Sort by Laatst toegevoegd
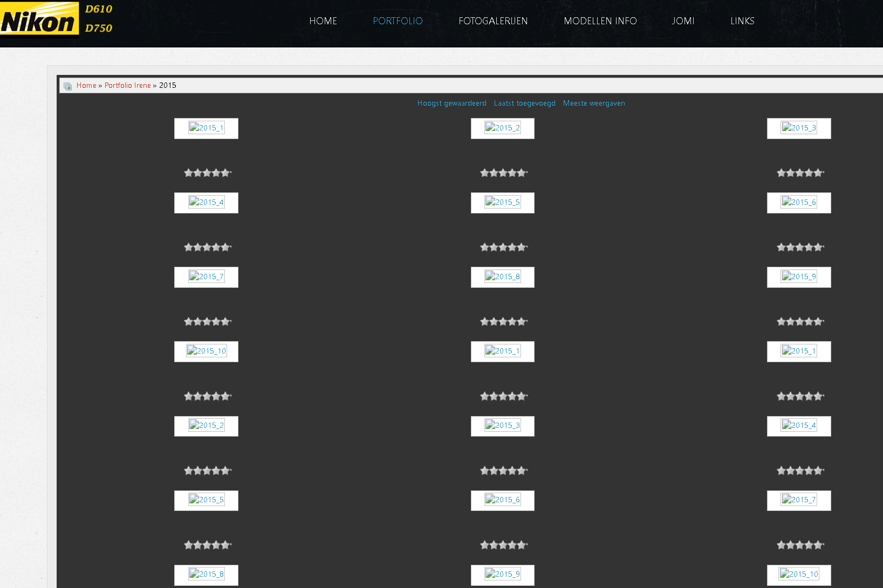This screenshot has width=883, height=588. click(525, 103)
